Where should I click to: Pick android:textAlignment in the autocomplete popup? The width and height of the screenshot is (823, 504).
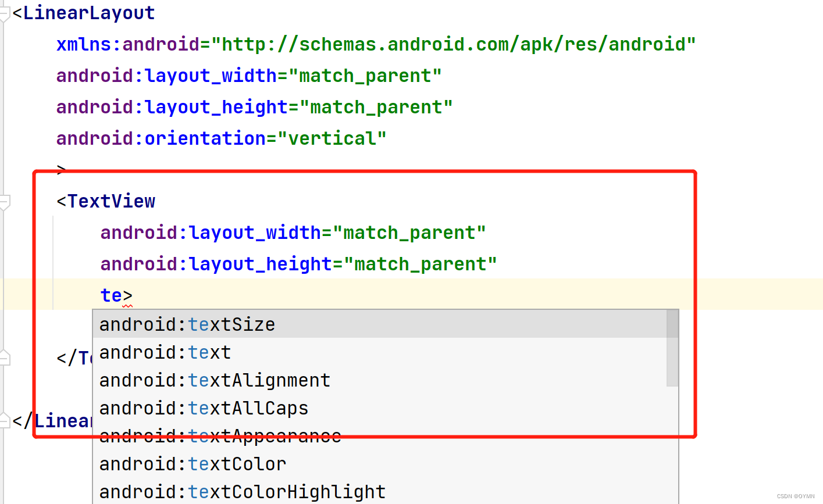point(380,380)
